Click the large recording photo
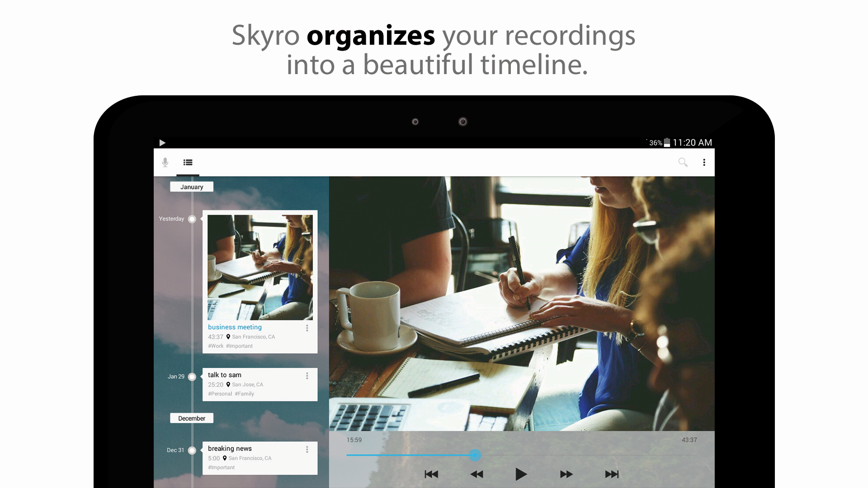The image size is (868, 488). 522,303
